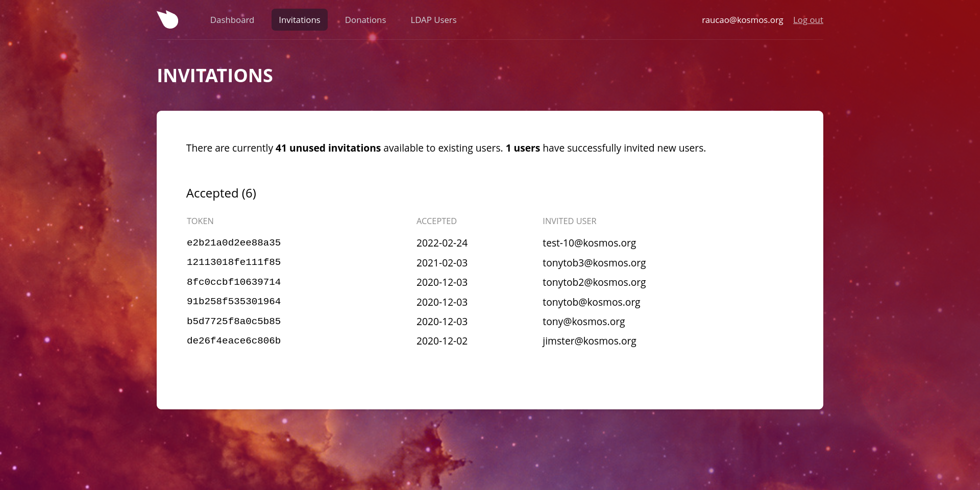The width and height of the screenshot is (980, 490).
Task: Click the Accepted (6) heading
Action: [x=221, y=193]
